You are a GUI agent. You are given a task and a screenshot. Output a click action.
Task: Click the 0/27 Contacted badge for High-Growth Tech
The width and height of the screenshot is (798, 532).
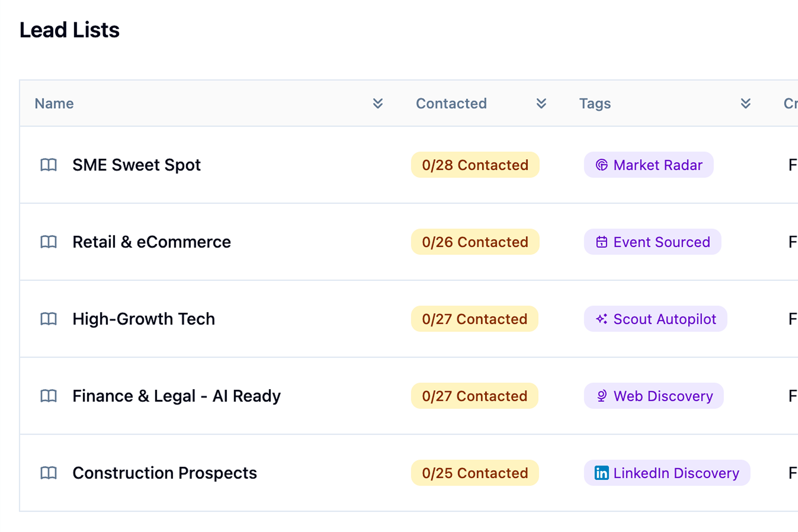[474, 319]
